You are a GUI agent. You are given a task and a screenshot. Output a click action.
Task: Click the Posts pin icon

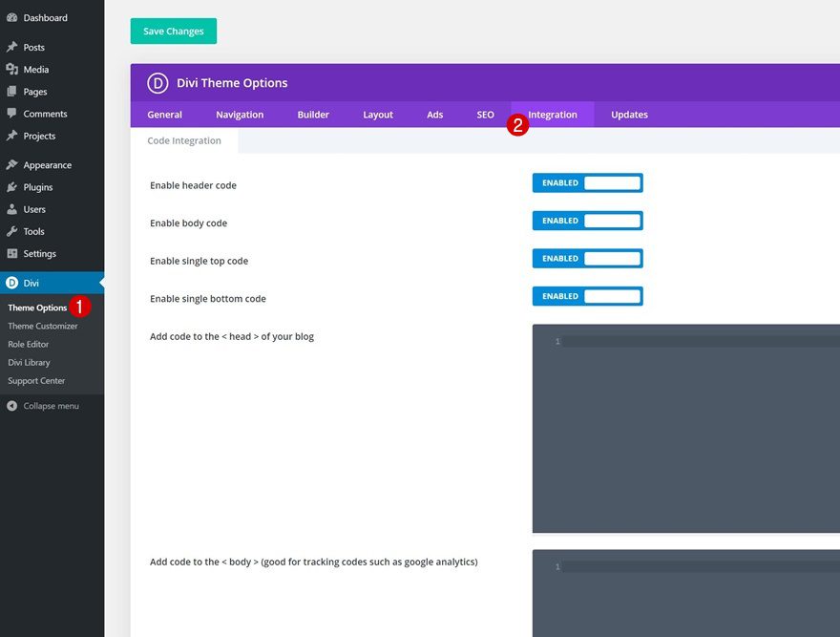click(x=11, y=47)
